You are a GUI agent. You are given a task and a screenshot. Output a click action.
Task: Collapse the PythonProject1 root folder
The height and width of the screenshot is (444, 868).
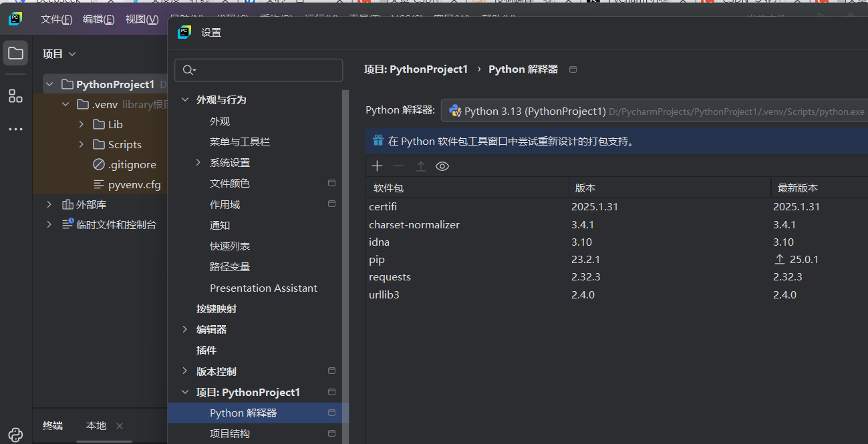49,84
